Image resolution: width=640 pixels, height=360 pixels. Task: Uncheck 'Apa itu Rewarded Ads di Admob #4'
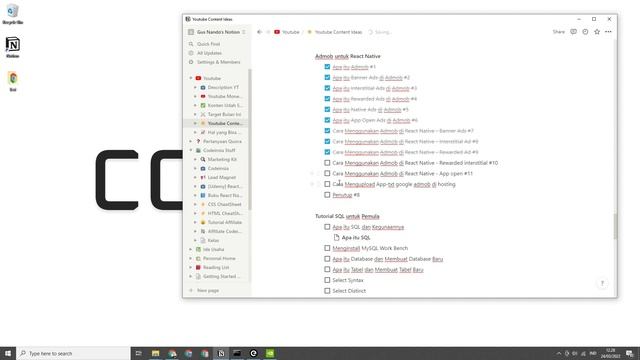click(327, 98)
